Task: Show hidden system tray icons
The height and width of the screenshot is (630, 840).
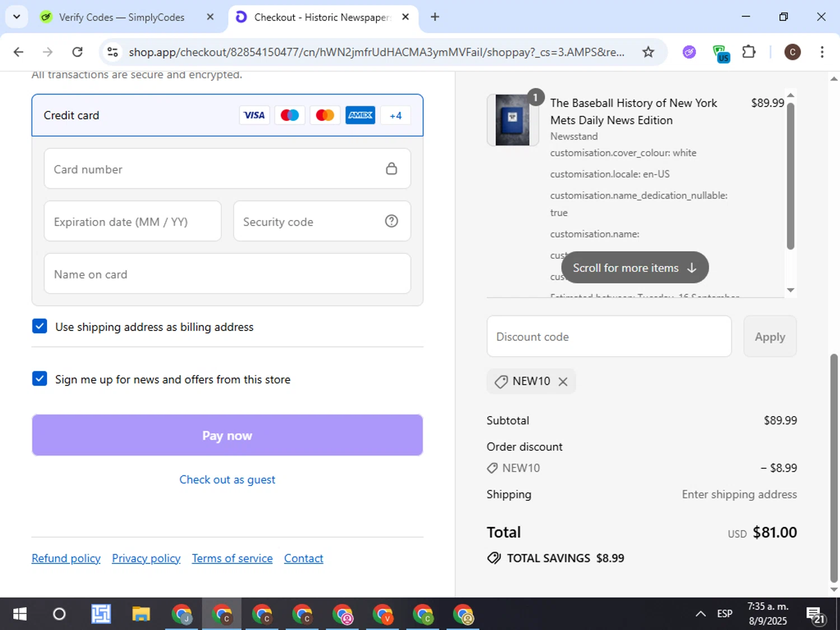Action: [701, 614]
